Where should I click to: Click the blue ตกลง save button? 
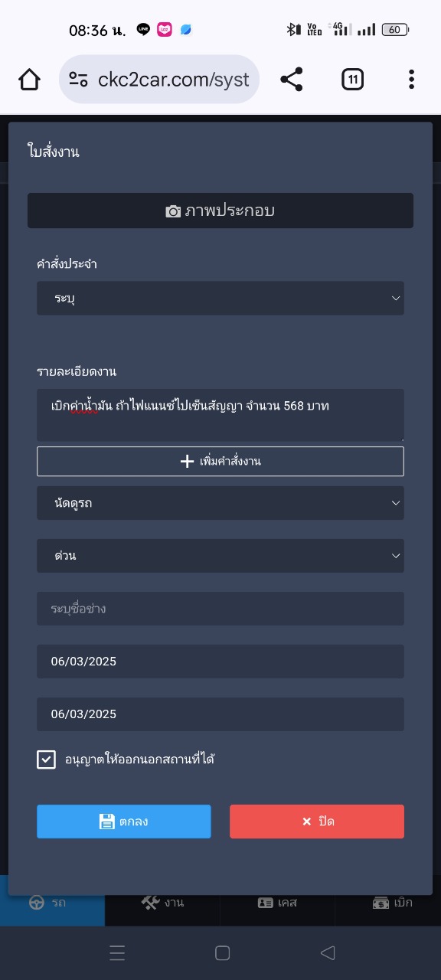(x=124, y=822)
